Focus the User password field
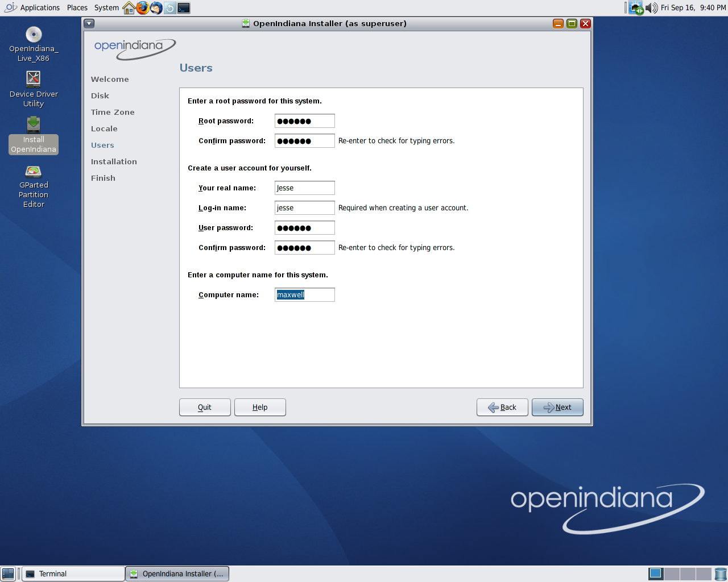The height and width of the screenshot is (582, 728). 305,228
